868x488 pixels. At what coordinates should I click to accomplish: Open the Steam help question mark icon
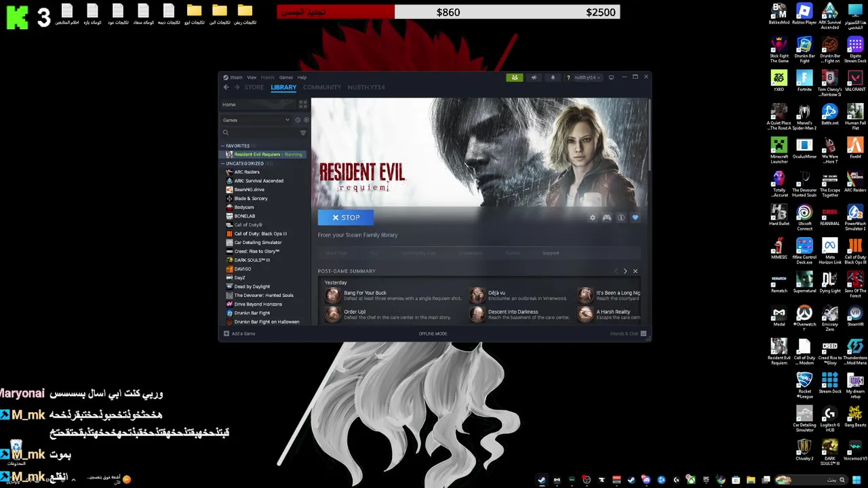(568, 77)
